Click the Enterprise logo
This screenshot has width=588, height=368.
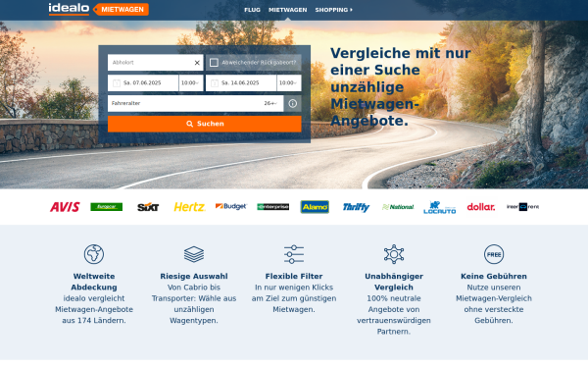click(273, 207)
